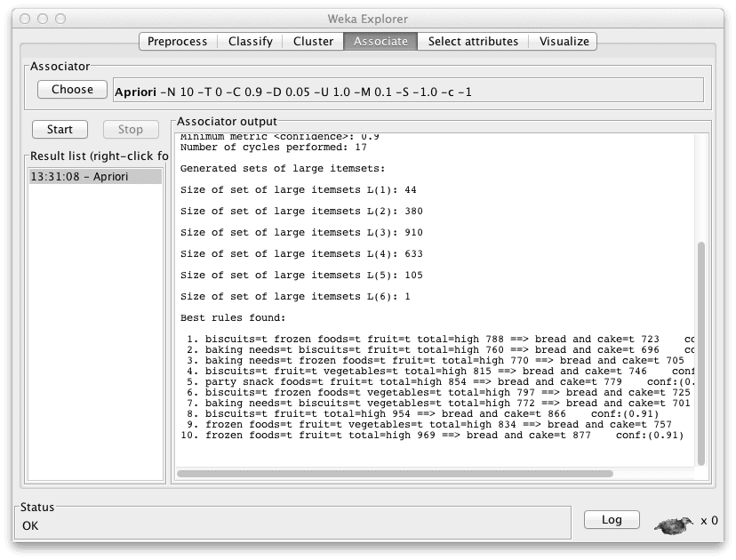Select the 13:31:08 - Apriori result entry
Image resolution: width=736 pixels, height=560 pixels.
95,177
